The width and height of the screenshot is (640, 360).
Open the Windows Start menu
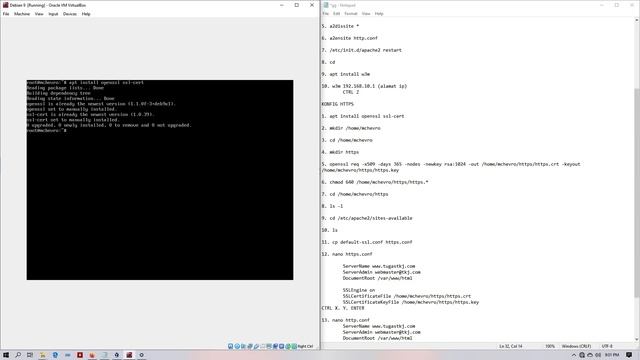tap(6, 355)
